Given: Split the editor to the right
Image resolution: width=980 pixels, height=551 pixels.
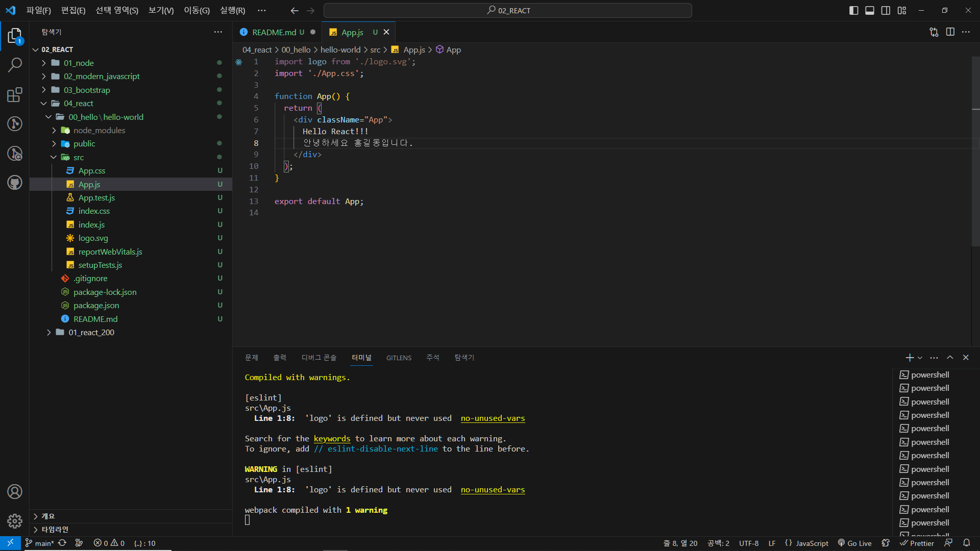Looking at the screenshot, I should pyautogui.click(x=950, y=32).
